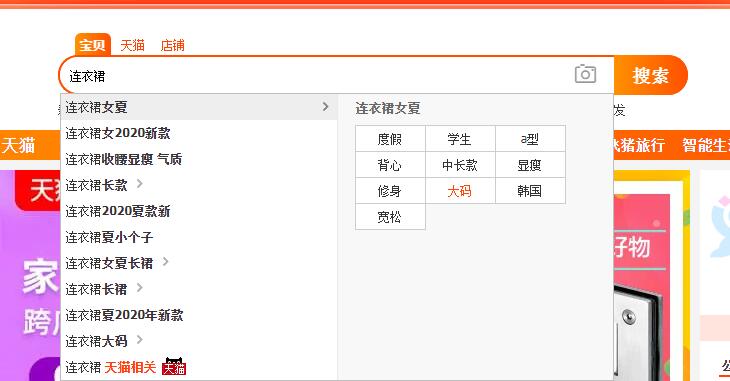Open 连衣裙 天猫相关 suggestion
Viewport: 730px width, 381px height.
[199, 367]
